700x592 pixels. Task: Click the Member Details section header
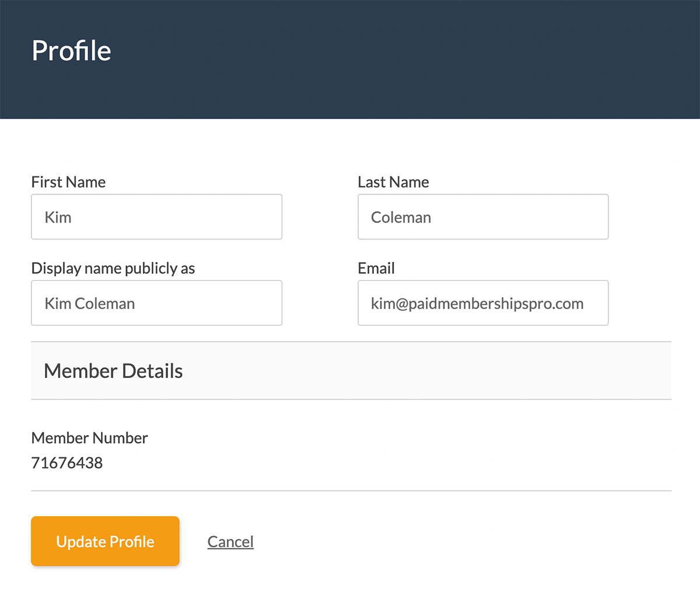113,371
